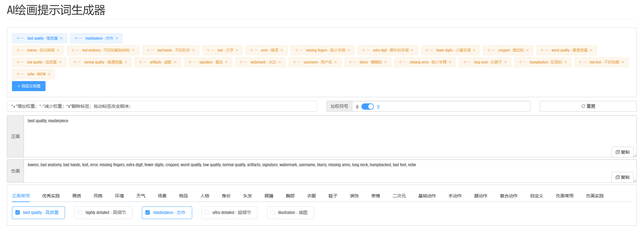Image resolution: width=644 pixels, height=236 pixels.
Task: Remove the nsfw tag
Action: click(x=49, y=74)
